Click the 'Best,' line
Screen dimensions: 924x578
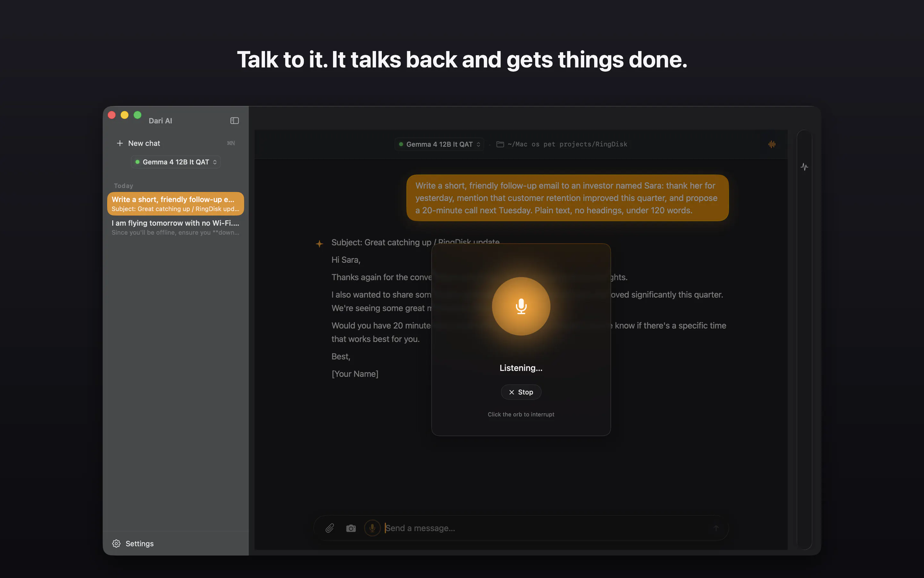point(341,356)
